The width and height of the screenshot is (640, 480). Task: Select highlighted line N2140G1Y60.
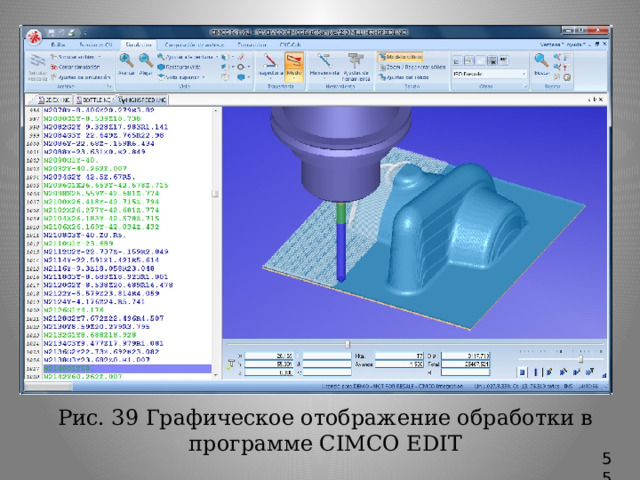pos(127,369)
